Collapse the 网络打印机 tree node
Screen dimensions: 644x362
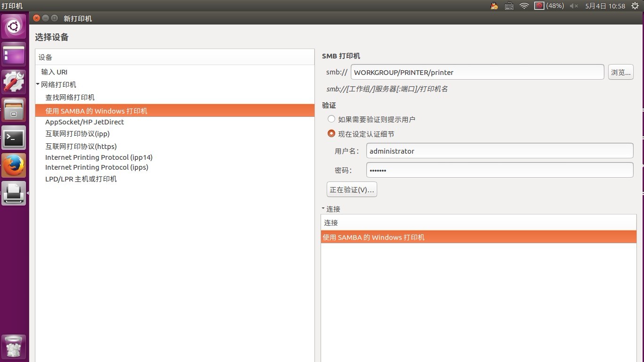38,84
